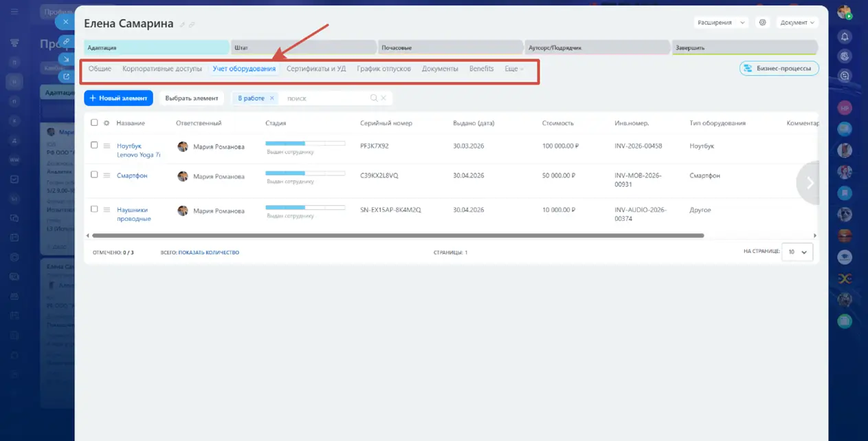Select the Учет оборудования tab
This screenshot has height=441, width=868.
click(244, 69)
